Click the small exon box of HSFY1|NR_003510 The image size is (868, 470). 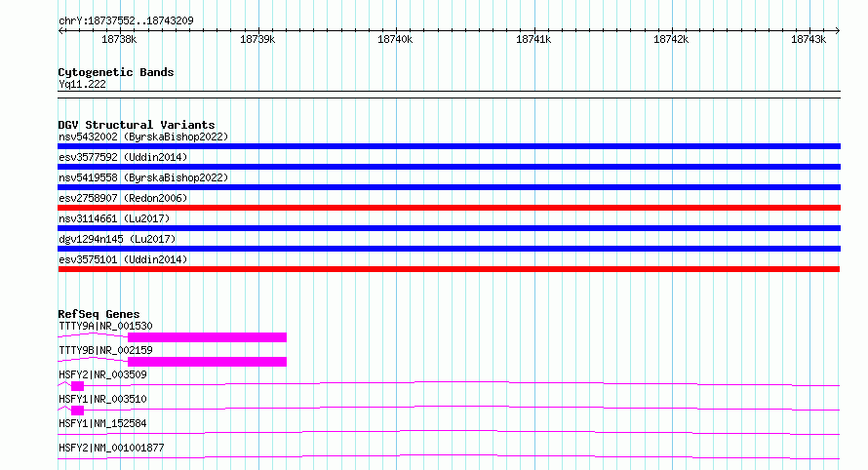[x=77, y=411]
